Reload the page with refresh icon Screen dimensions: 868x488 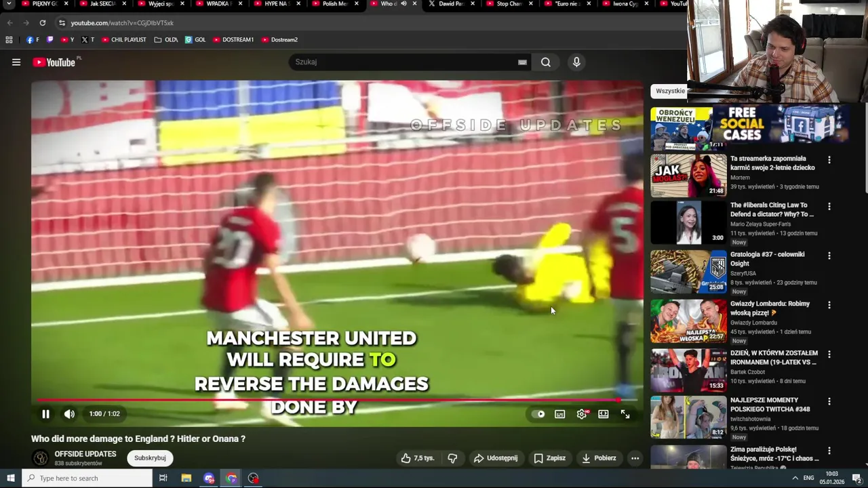[x=42, y=23]
